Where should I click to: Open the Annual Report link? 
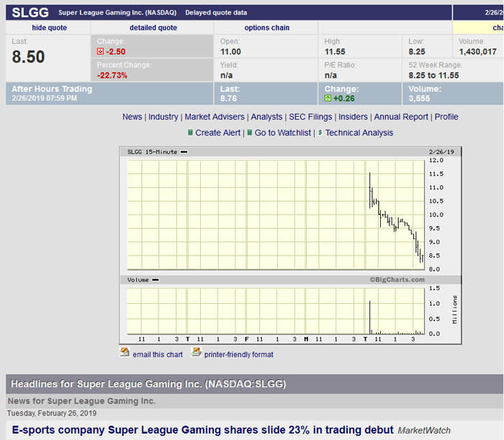[401, 117]
